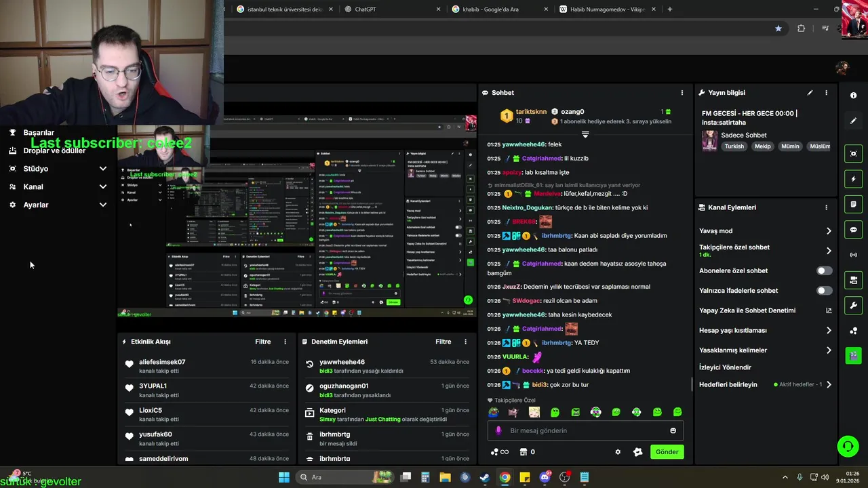Click the pencil icon in the right rail
The image size is (868, 488).
click(x=853, y=121)
